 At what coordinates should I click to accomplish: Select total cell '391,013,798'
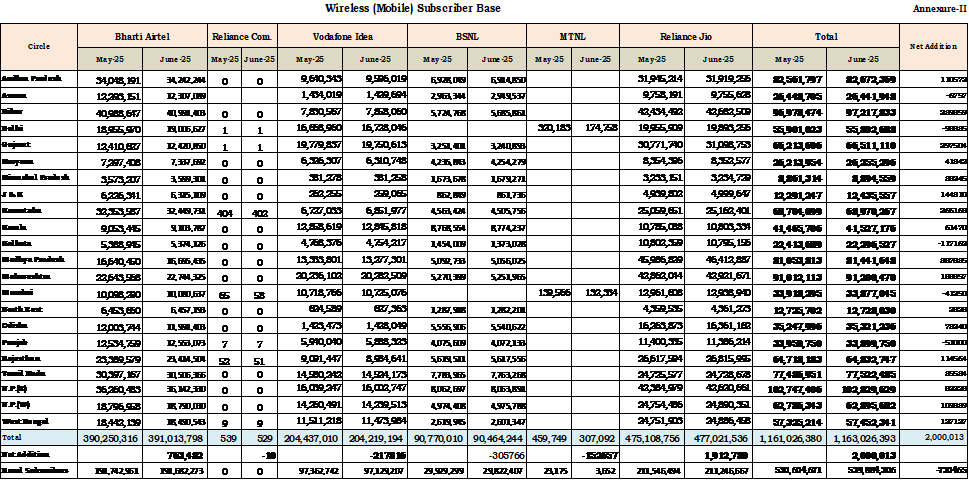[x=176, y=437]
